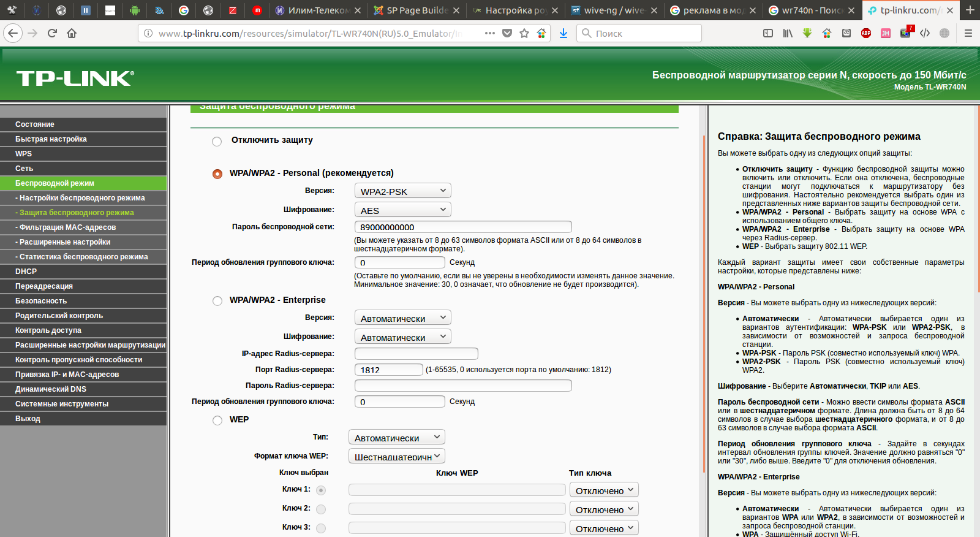Reload the current page
Viewport: 980px width, 537px height.
point(52,33)
